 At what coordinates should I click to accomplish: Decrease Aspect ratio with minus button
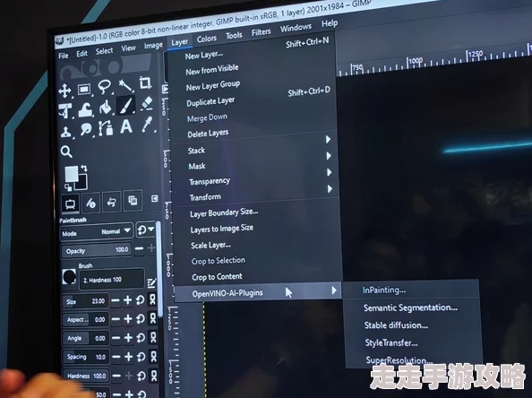116,319
